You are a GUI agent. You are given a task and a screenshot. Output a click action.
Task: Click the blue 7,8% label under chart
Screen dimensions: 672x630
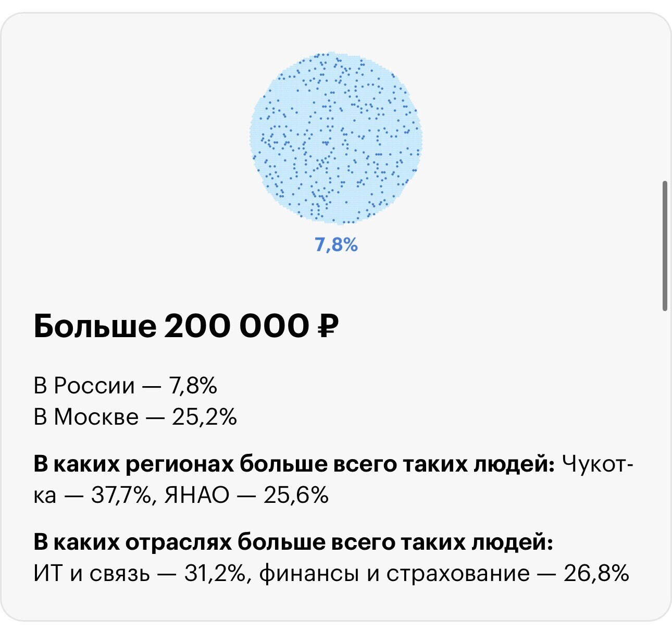(x=336, y=244)
